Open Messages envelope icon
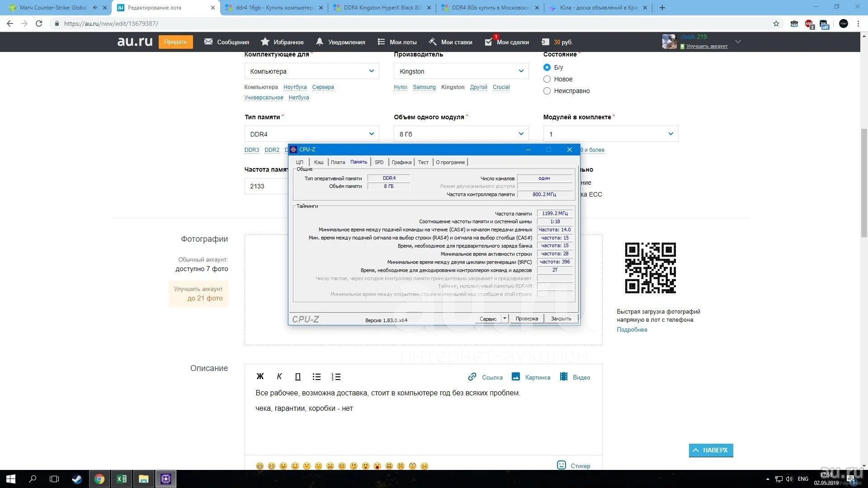 pos(208,42)
